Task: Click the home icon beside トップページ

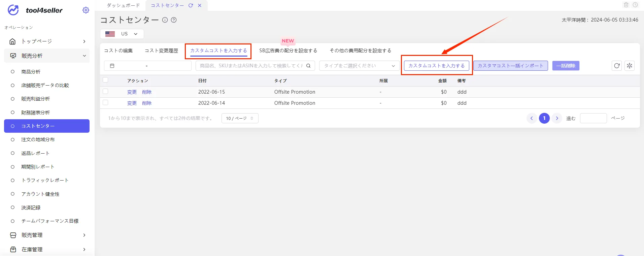Action: [13, 41]
